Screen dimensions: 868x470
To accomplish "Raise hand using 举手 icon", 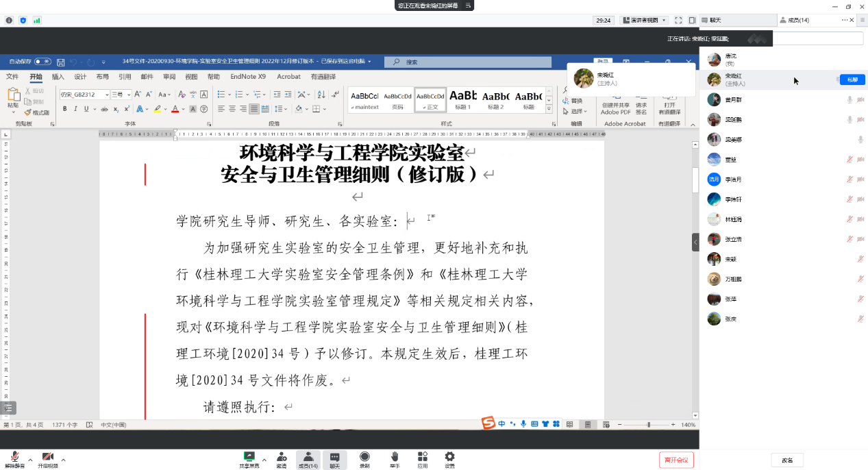I will tap(395, 458).
